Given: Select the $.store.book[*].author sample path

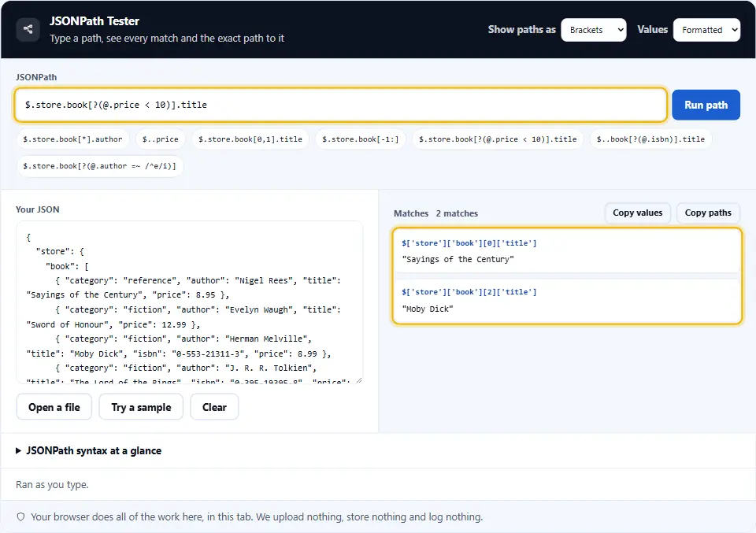Looking at the screenshot, I should tap(72, 139).
